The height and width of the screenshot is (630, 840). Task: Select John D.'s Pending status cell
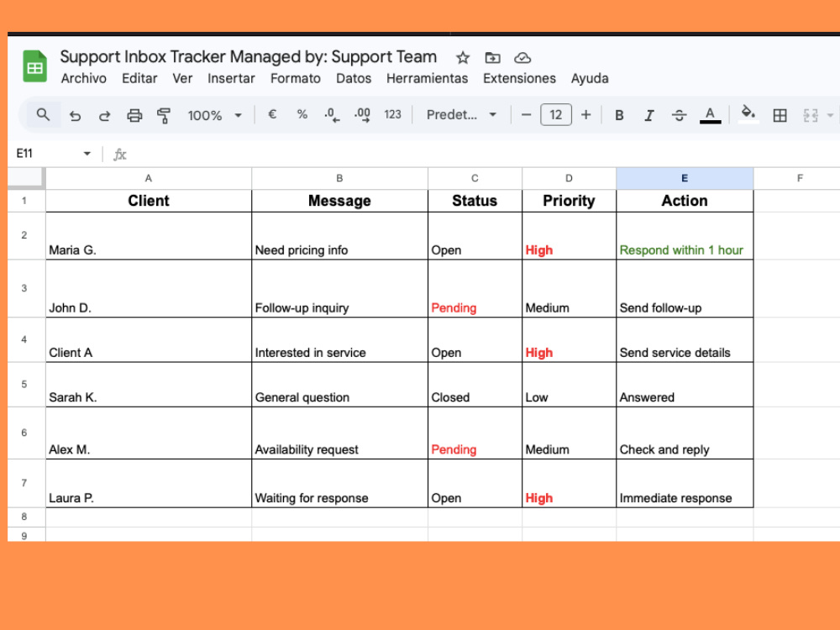pos(475,288)
